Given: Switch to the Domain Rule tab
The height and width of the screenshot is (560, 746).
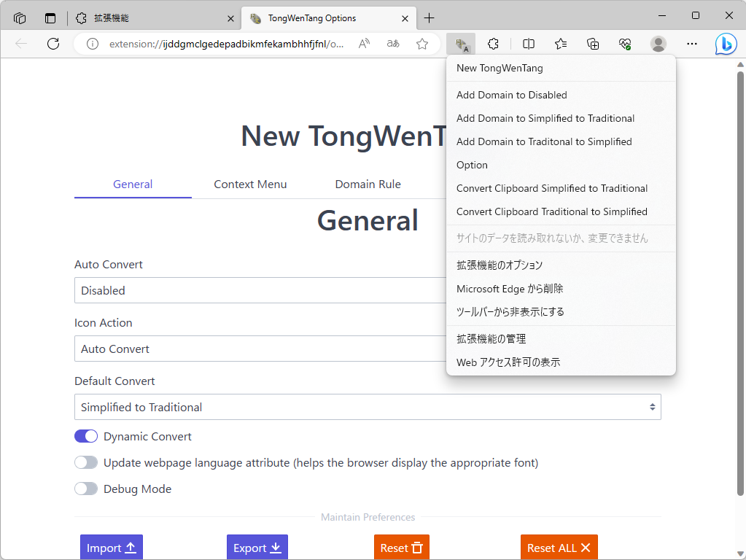Looking at the screenshot, I should (x=368, y=184).
